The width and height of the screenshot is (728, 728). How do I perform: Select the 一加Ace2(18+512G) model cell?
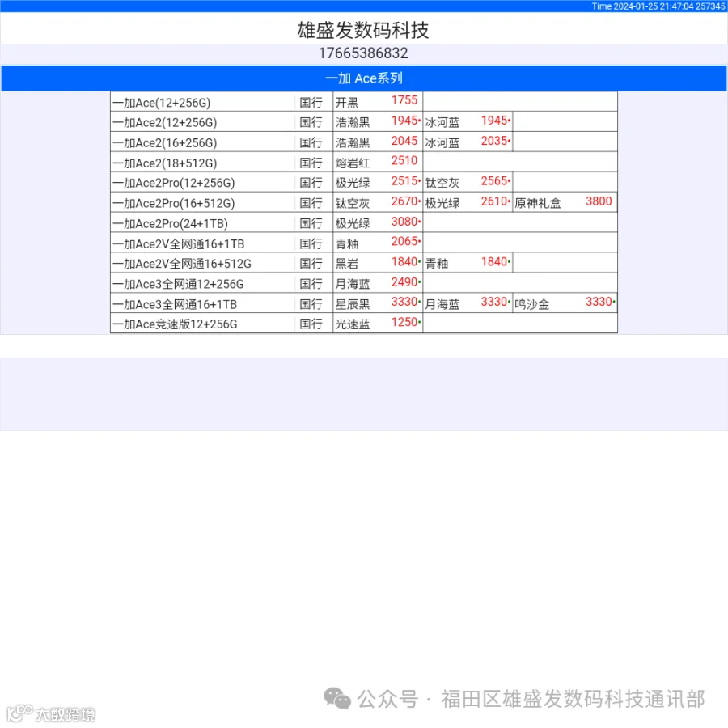202,163
